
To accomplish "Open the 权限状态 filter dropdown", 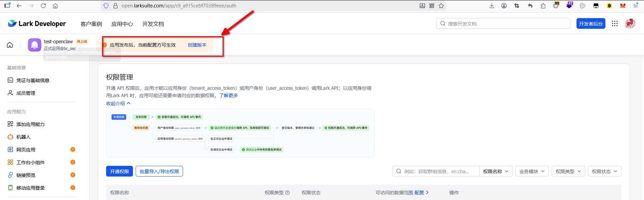I will 604,171.
